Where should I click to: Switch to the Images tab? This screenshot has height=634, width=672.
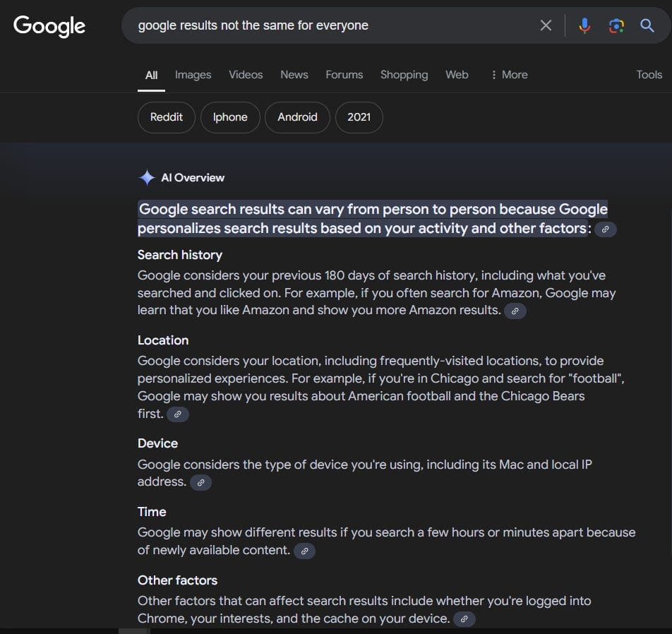(x=193, y=75)
